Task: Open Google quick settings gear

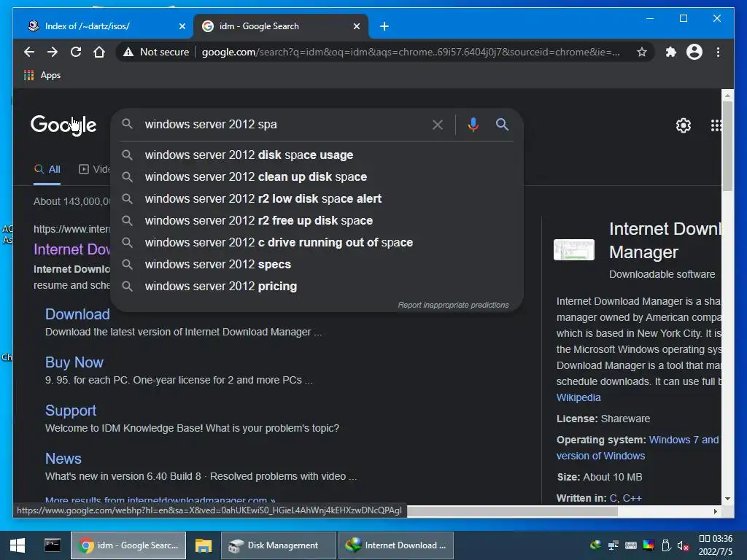Action: coord(683,125)
